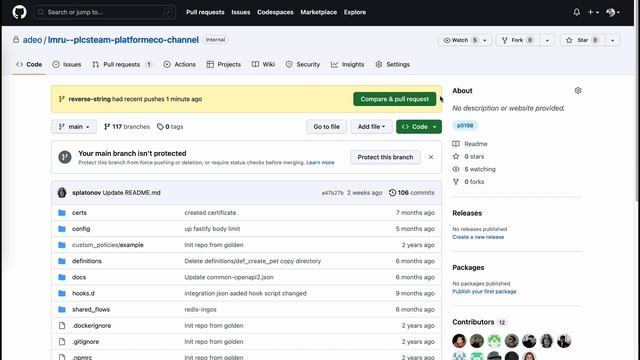Open the hooks.d folder
The height and width of the screenshot is (360, 640).
pyautogui.click(x=83, y=293)
